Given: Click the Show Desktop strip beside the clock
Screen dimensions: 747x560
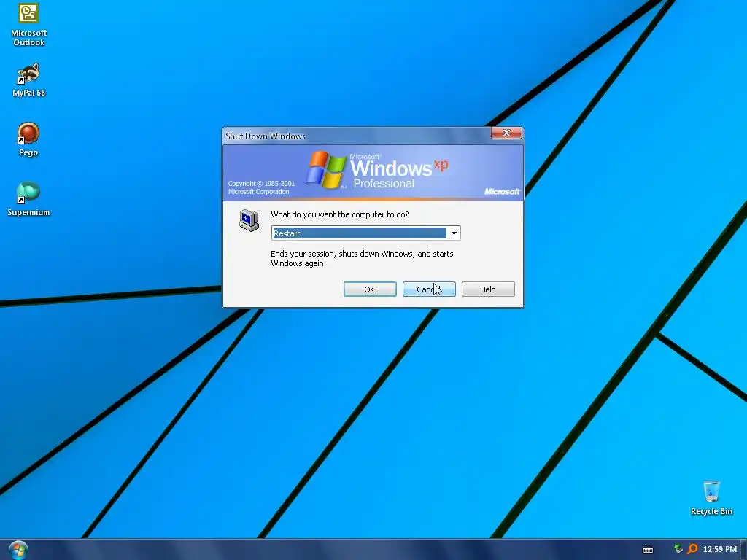Looking at the screenshot, I should pos(743,550).
